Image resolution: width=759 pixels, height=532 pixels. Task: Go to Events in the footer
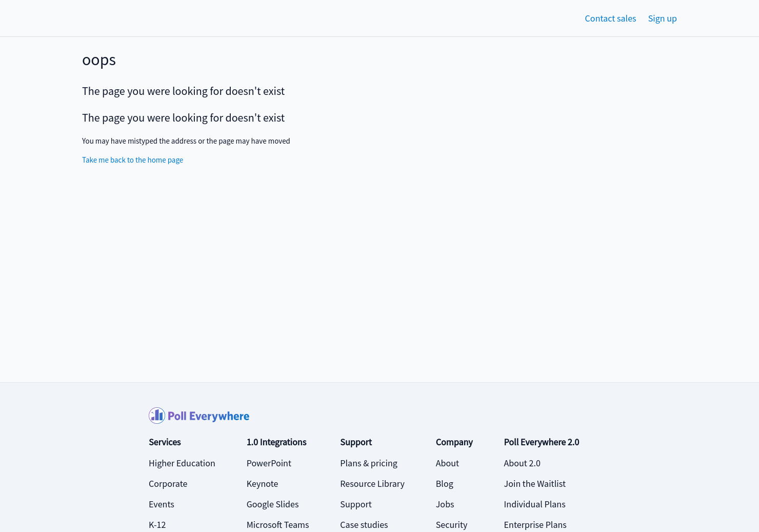pyautogui.click(x=161, y=504)
